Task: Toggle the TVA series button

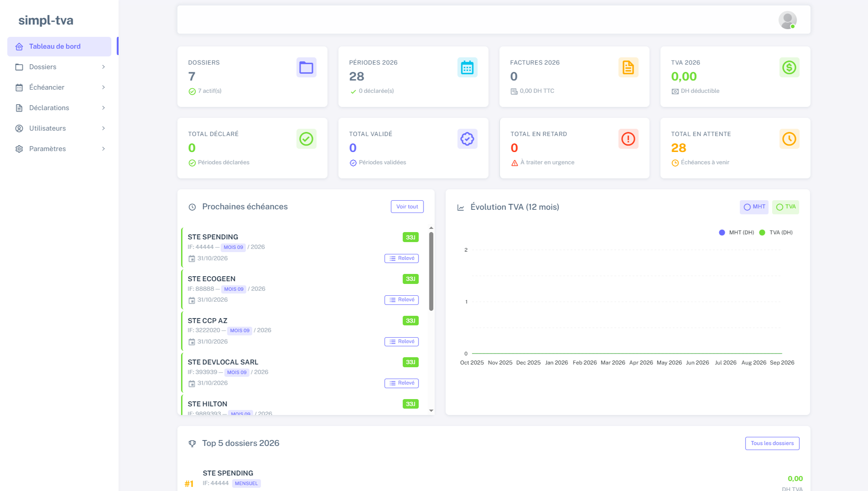Action: [786, 207]
